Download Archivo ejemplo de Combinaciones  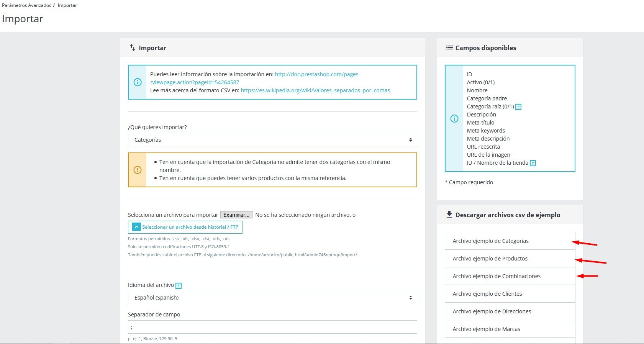tap(510, 276)
